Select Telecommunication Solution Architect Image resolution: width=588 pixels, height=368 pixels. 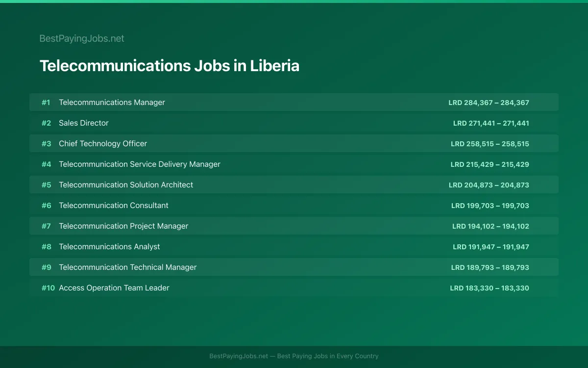[x=126, y=184]
